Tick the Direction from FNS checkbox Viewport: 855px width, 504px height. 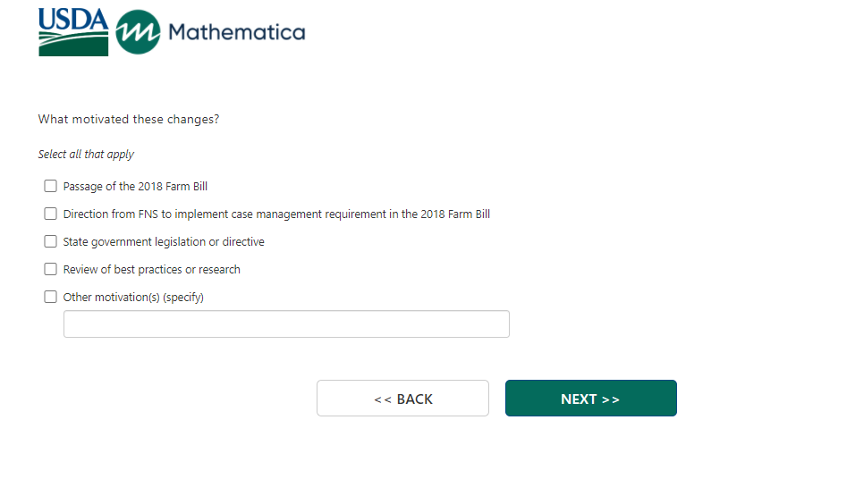pos(51,214)
